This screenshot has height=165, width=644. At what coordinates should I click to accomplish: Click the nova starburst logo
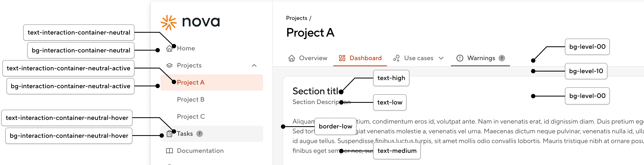coord(168,22)
